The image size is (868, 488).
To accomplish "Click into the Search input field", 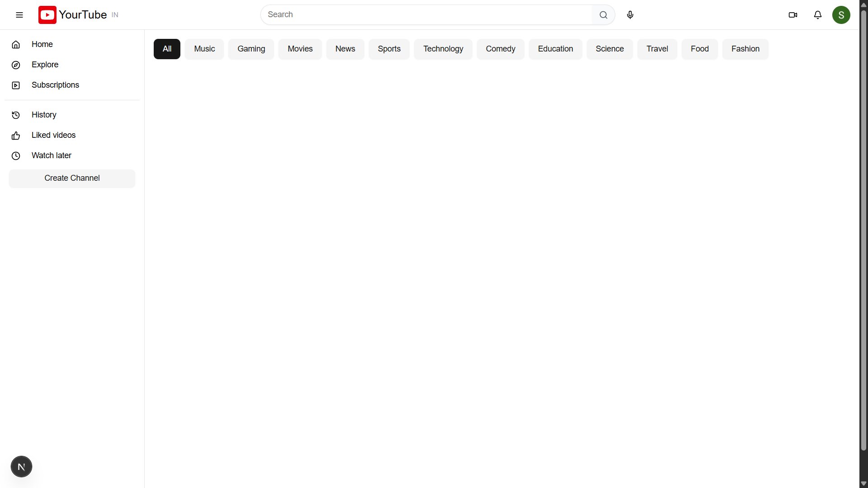I will pos(425,14).
